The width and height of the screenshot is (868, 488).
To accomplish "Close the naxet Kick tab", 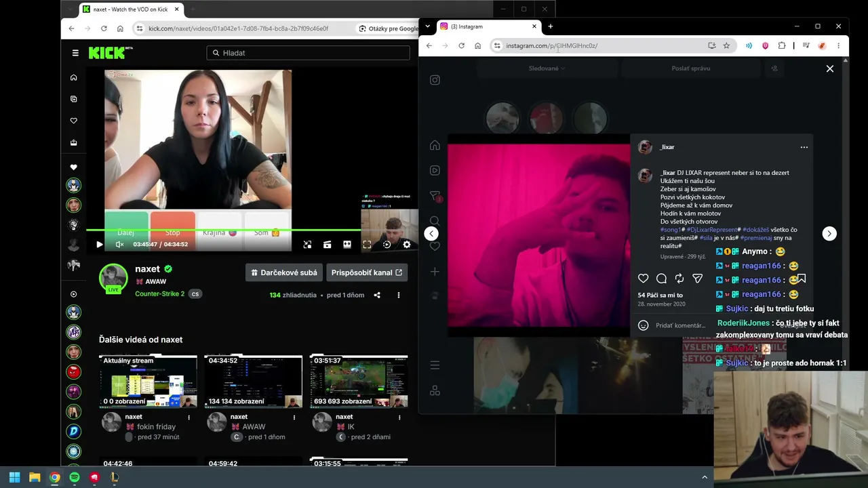I will click(x=177, y=9).
